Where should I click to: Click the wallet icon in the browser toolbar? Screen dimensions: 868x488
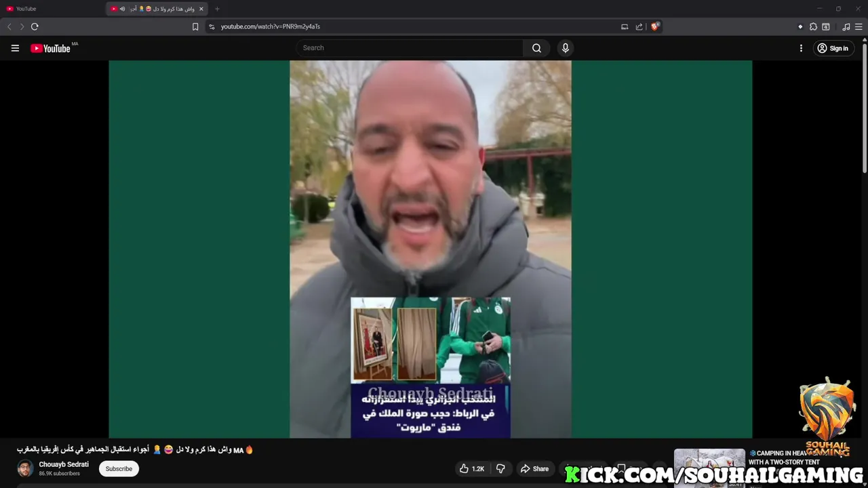800,26
